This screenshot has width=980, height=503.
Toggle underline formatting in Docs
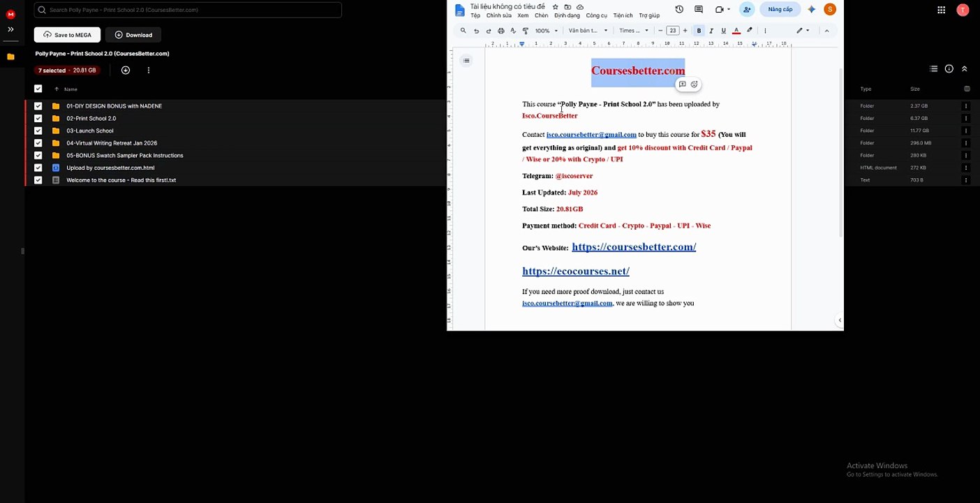[723, 31]
